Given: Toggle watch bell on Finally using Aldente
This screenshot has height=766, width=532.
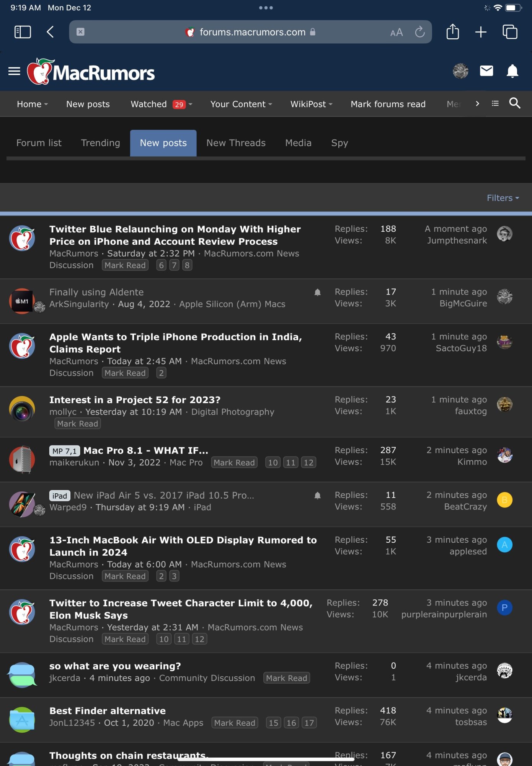Looking at the screenshot, I should tap(317, 293).
